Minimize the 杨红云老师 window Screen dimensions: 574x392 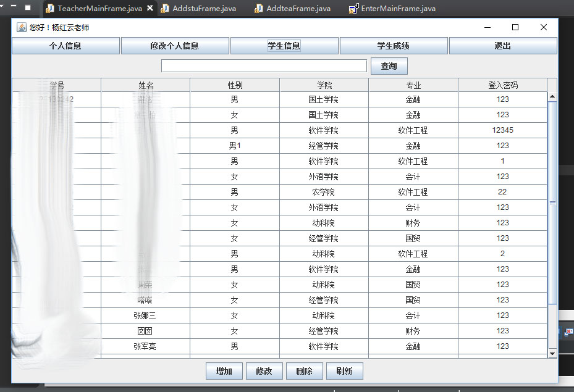[487, 27]
